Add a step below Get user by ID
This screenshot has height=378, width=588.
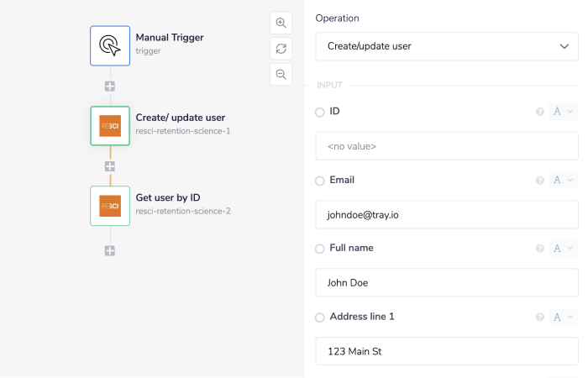110,250
